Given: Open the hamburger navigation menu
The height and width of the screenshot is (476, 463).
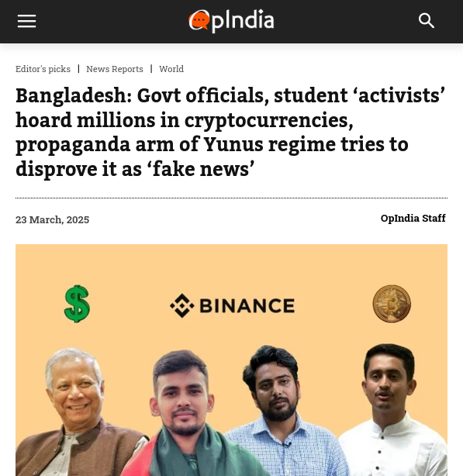Looking at the screenshot, I should point(26,21).
